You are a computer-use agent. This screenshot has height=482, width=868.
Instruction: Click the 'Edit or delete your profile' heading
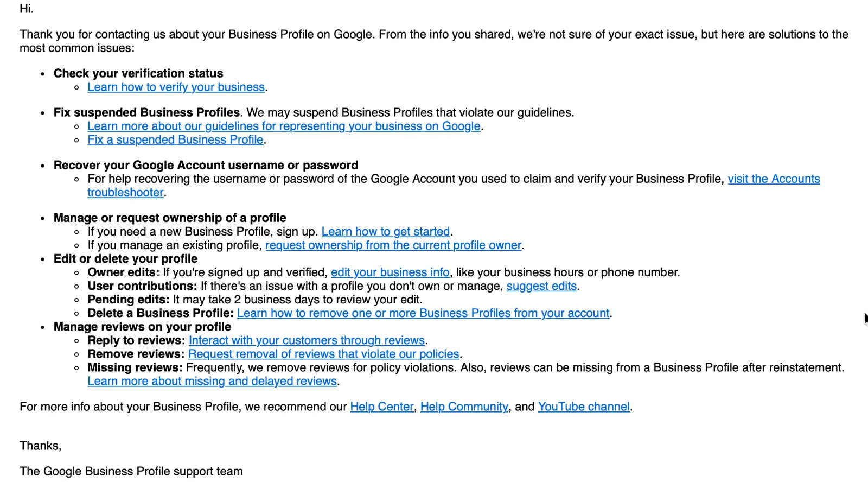coord(125,259)
